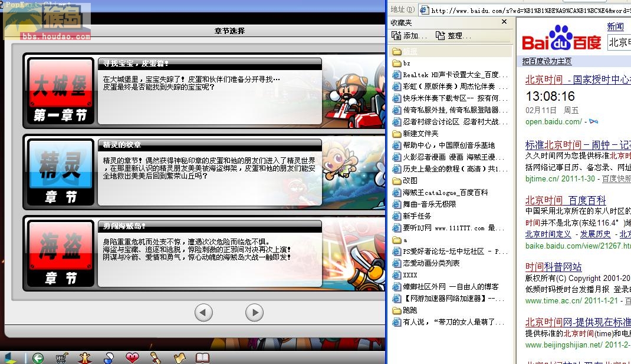Open the 恋爱动画分类列表 favorite
Screen dimensions: 631x364
426,263
